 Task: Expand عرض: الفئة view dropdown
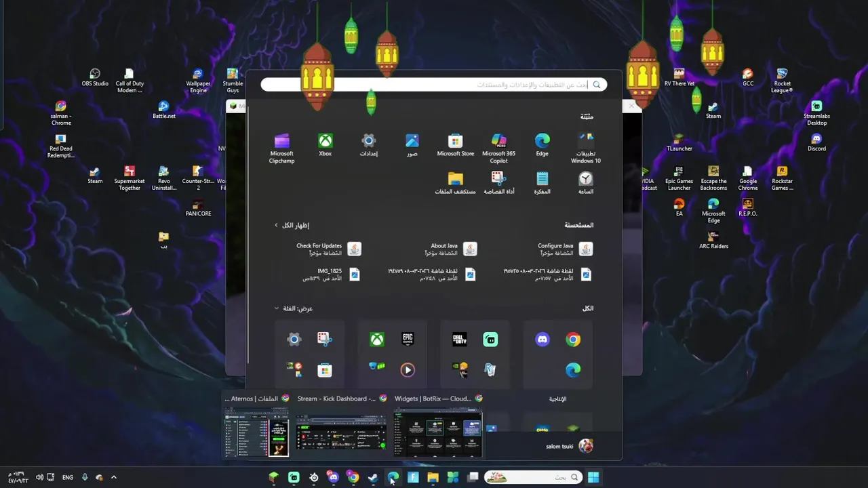coord(294,308)
